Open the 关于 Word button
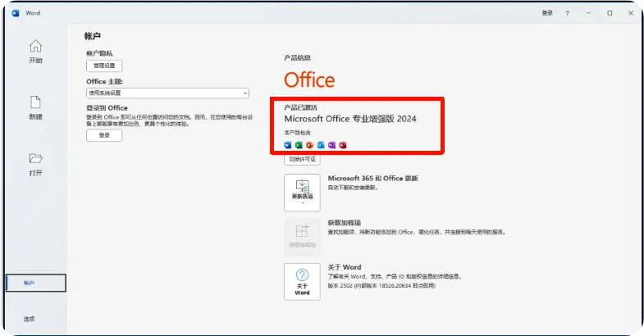 click(302, 282)
